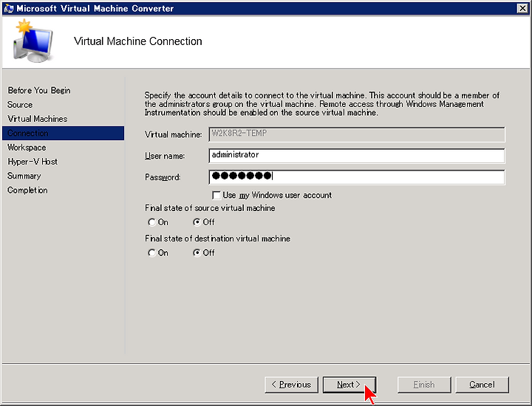Click the account details instruction paragraph

click(322, 103)
